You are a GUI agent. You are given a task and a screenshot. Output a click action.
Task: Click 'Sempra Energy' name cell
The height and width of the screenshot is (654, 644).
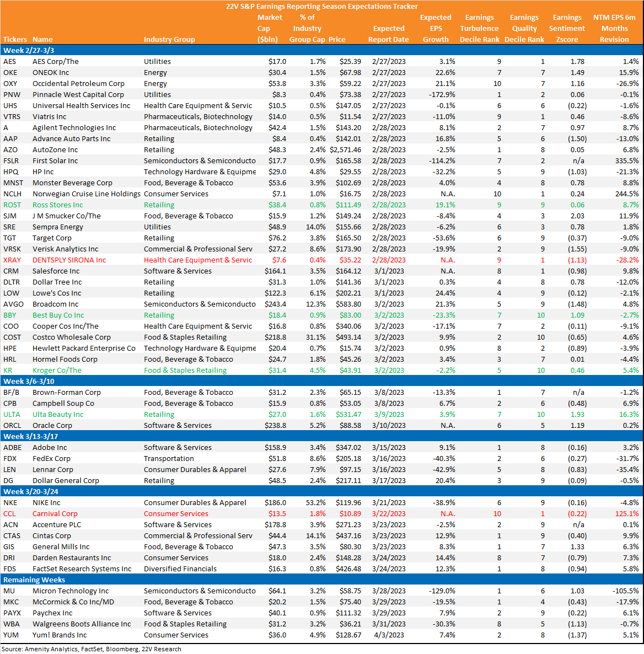(58, 227)
